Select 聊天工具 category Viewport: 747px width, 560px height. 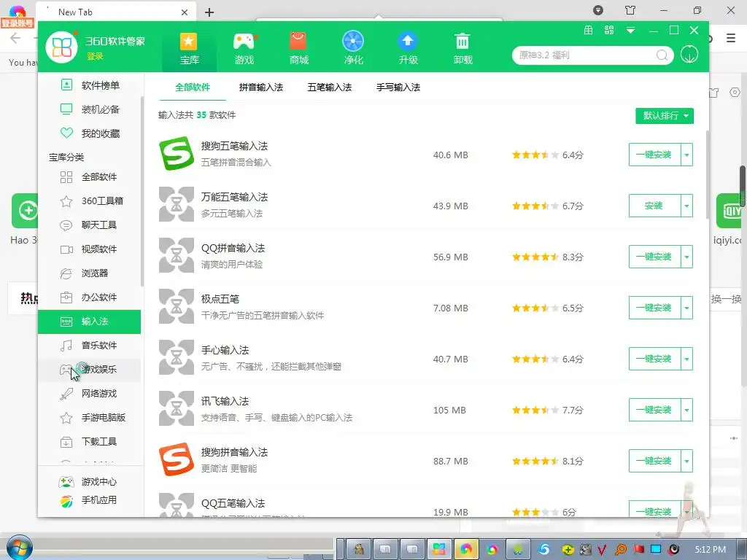tap(90, 225)
